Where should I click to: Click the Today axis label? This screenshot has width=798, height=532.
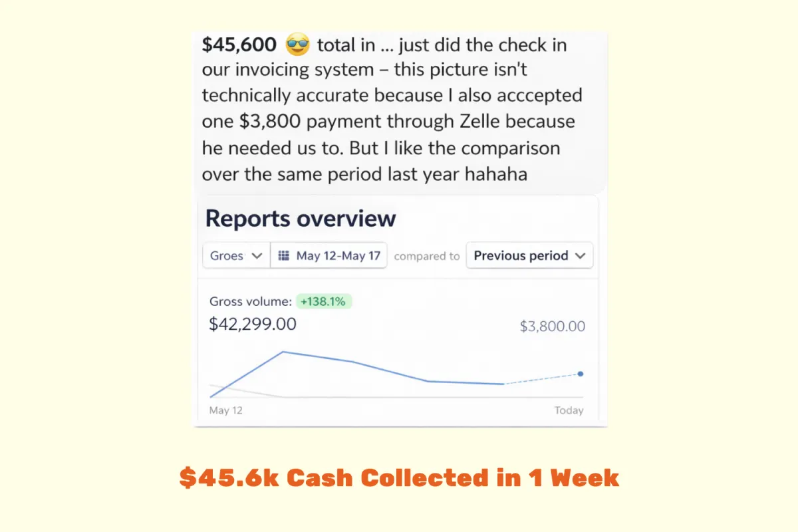pos(569,410)
